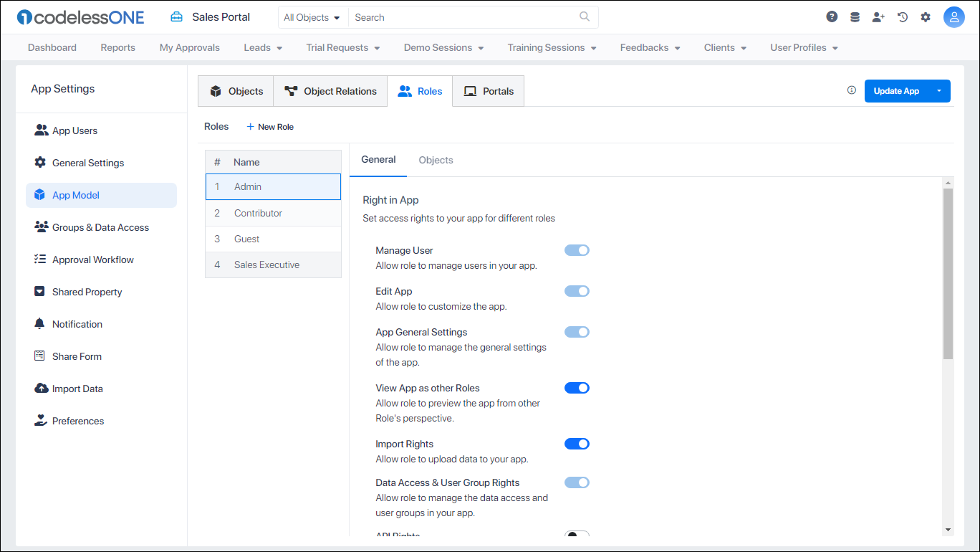980x552 pixels.
Task: Click the history clock icon in top bar
Action: tap(902, 16)
